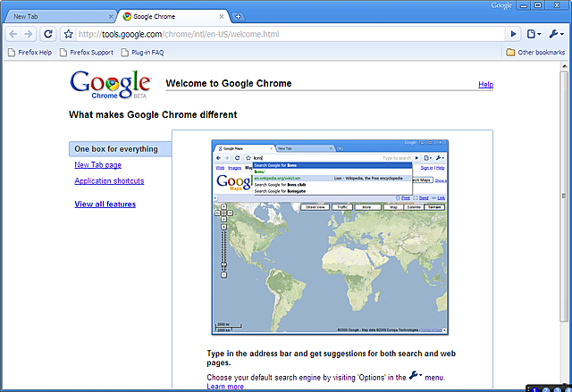Screen dimensions: 572x392
Task: Click the scrollbar up arrow
Action: pyautogui.click(x=564, y=66)
